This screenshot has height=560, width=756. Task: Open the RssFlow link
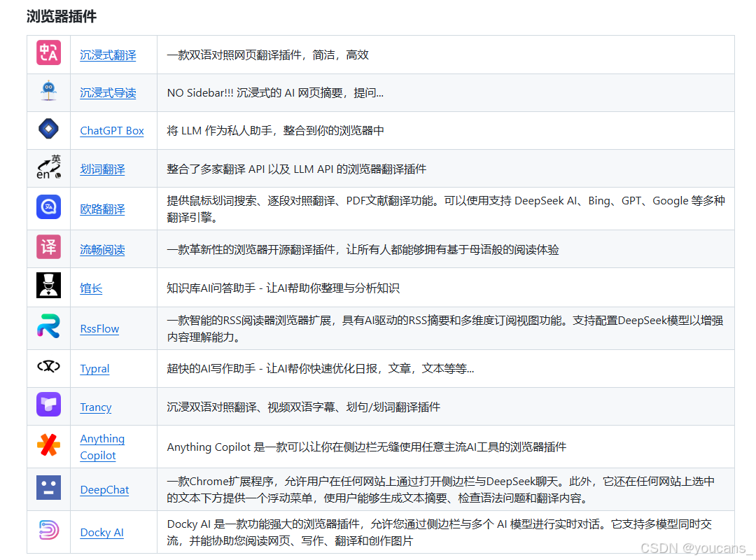pyautogui.click(x=99, y=329)
